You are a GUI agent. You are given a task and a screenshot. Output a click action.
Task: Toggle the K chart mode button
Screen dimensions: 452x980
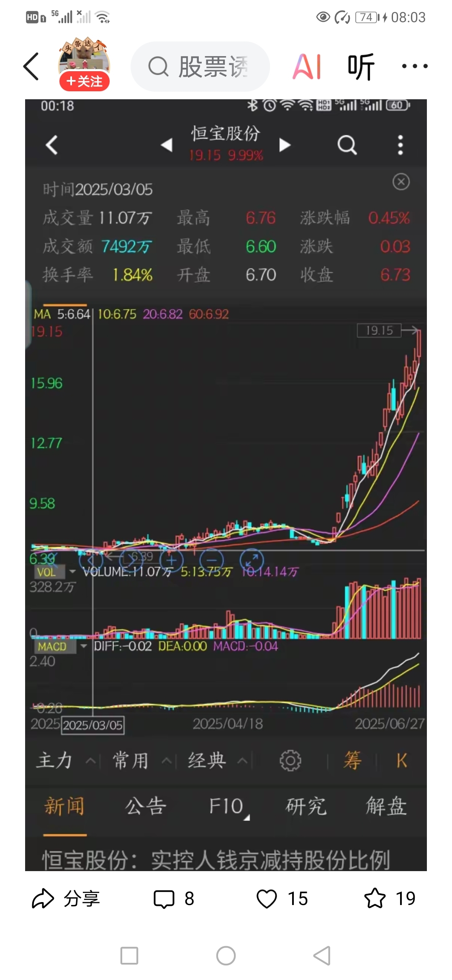pyautogui.click(x=402, y=761)
